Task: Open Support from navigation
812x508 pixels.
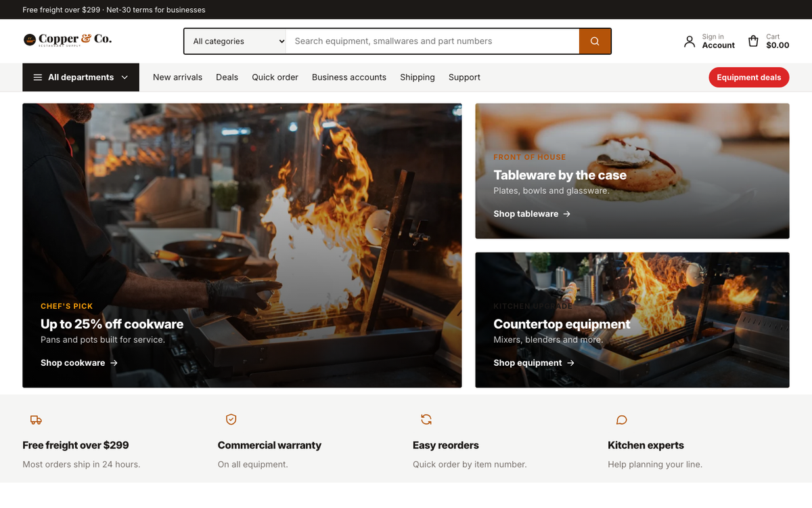Action: click(x=464, y=77)
